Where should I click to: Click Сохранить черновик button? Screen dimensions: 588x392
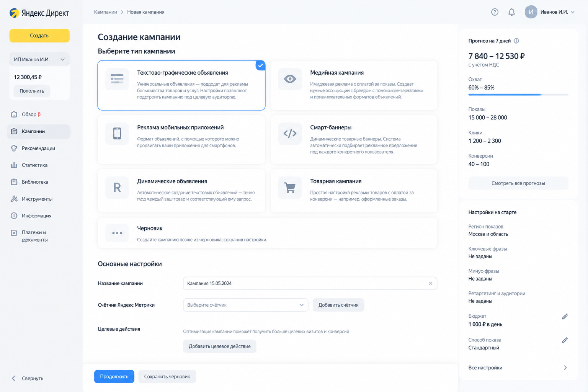click(x=167, y=377)
